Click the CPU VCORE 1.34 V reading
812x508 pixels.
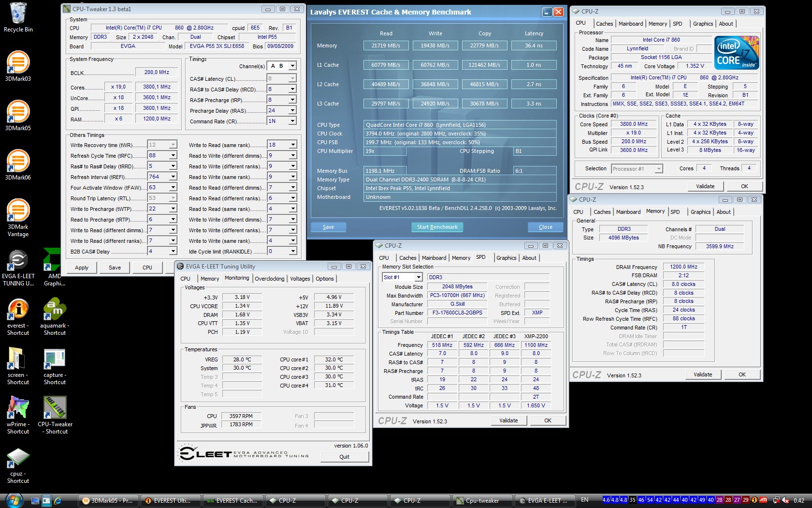pyautogui.click(x=242, y=306)
